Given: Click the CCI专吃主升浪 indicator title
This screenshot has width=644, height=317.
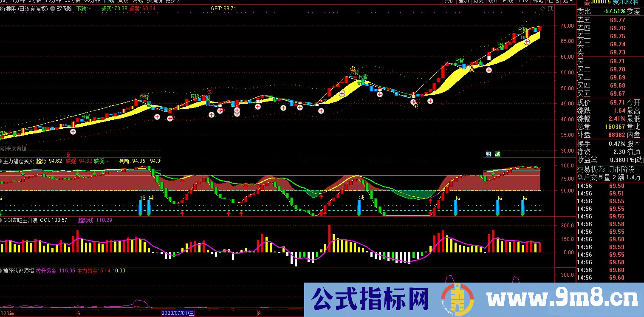Looking at the screenshot, I should (x=20, y=220).
